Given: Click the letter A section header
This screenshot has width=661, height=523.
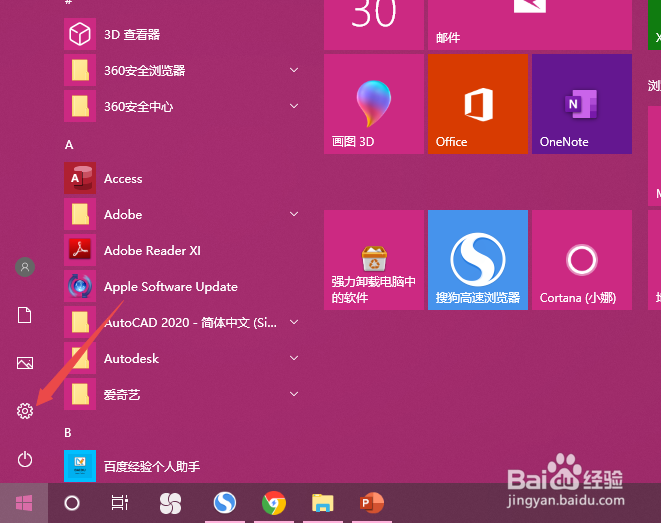Looking at the screenshot, I should tap(69, 145).
